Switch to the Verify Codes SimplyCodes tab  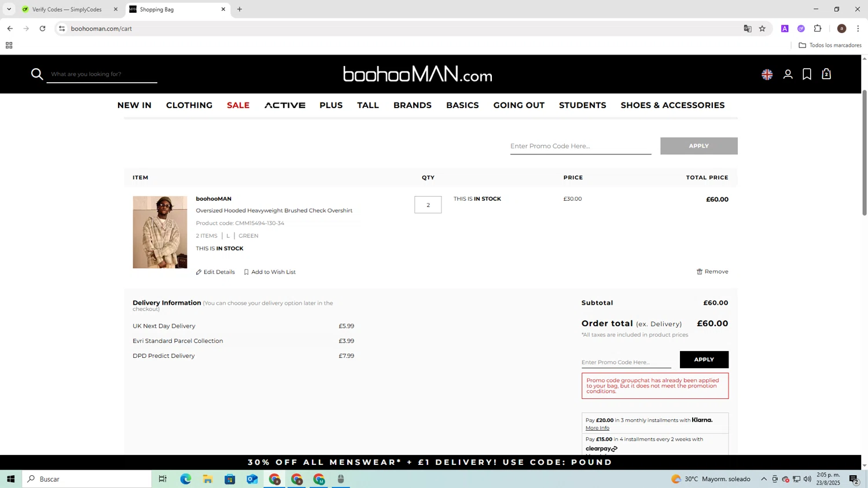point(68,9)
